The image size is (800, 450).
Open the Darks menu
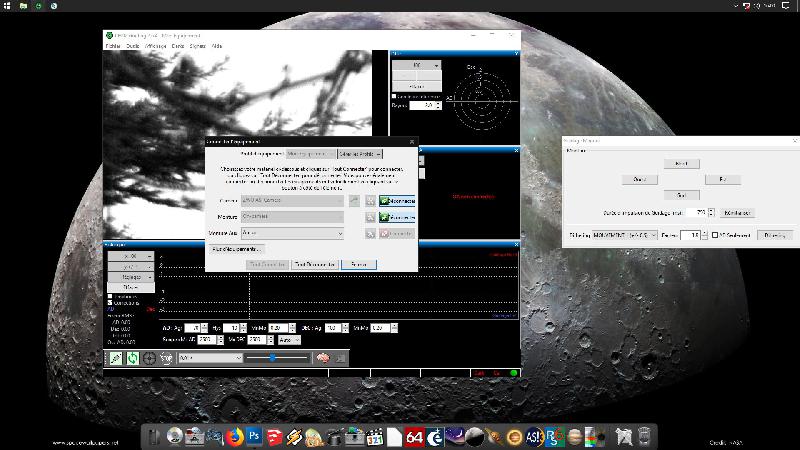pyautogui.click(x=178, y=46)
